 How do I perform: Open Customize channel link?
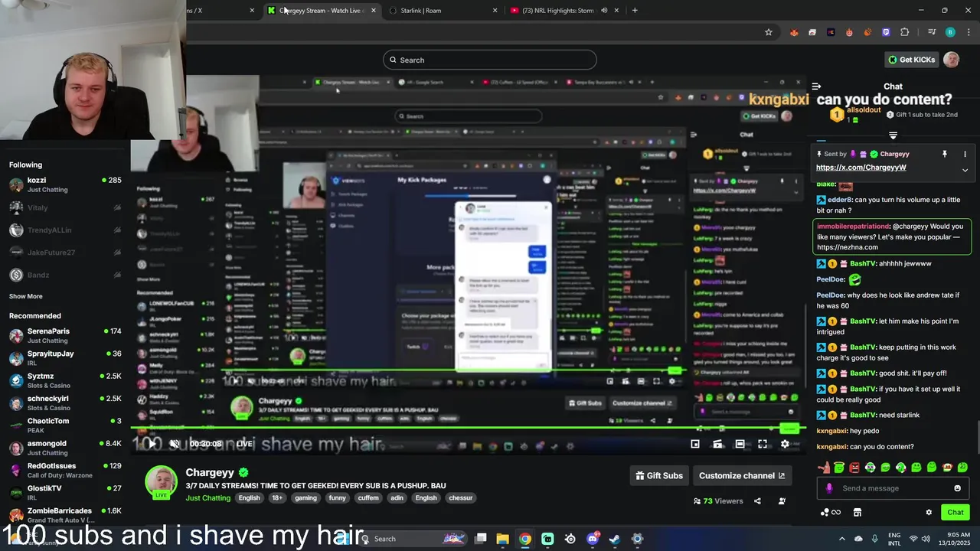click(x=742, y=475)
